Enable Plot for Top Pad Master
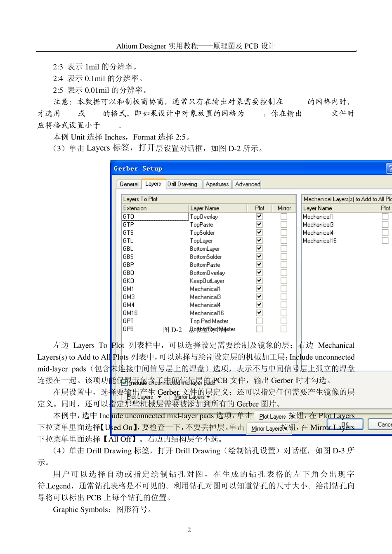The width and height of the screenshot is (392, 554). click(259, 321)
